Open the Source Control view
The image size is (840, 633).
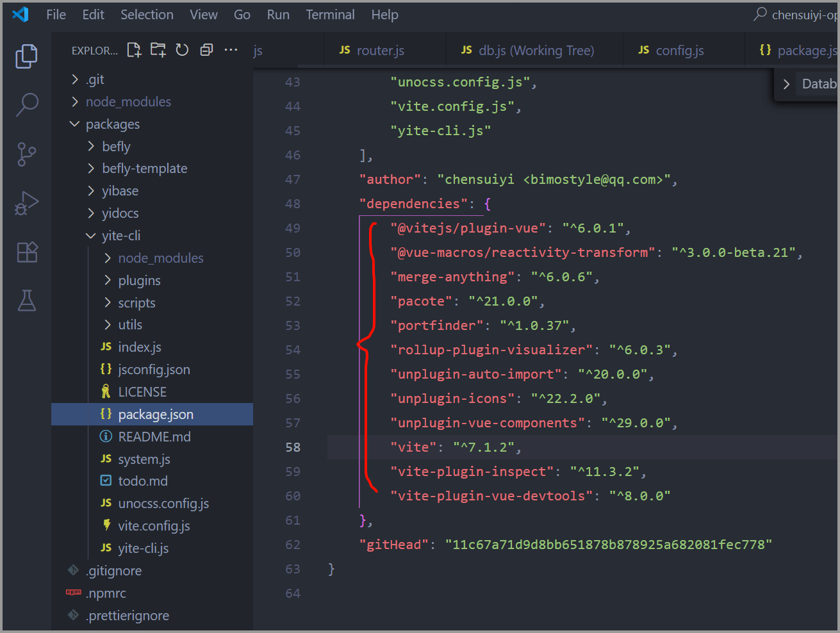pyautogui.click(x=26, y=154)
